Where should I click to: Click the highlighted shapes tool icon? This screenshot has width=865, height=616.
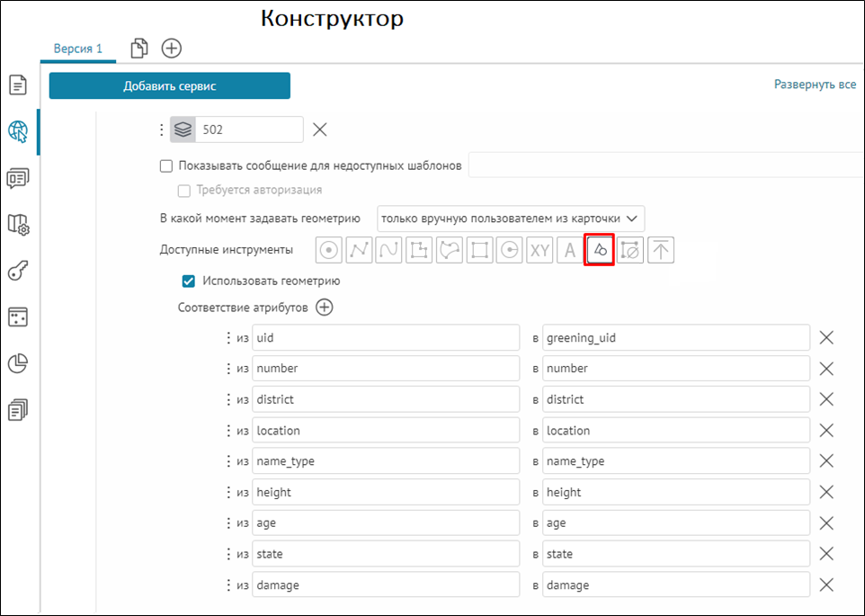(600, 251)
